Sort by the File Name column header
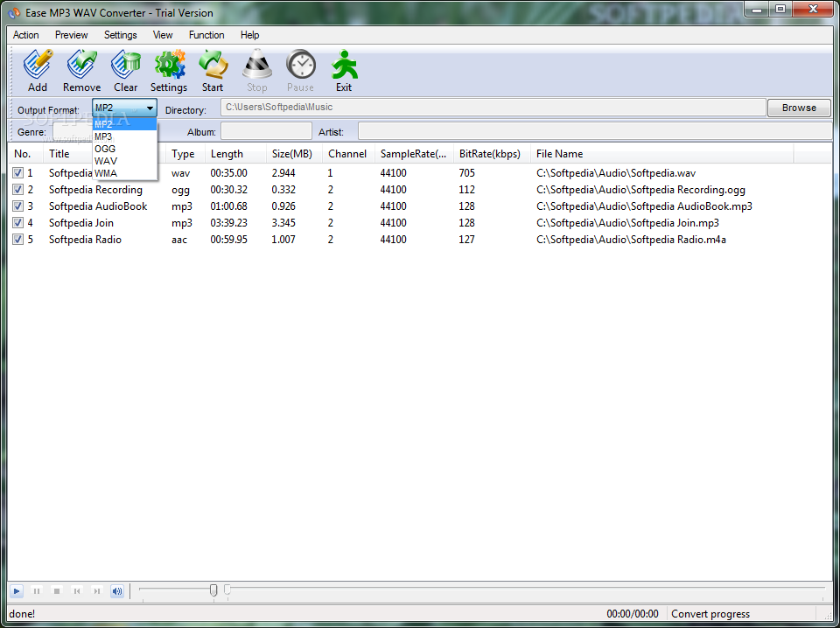 662,154
